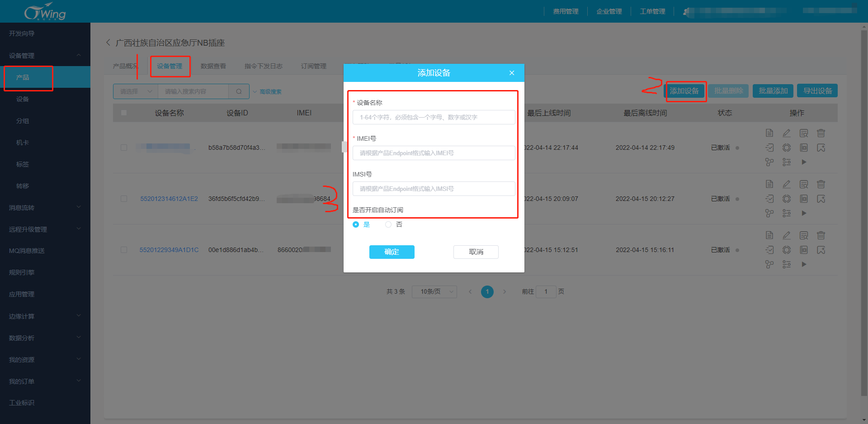
Task: Click the 添加设备 toolbar button
Action: tap(684, 91)
